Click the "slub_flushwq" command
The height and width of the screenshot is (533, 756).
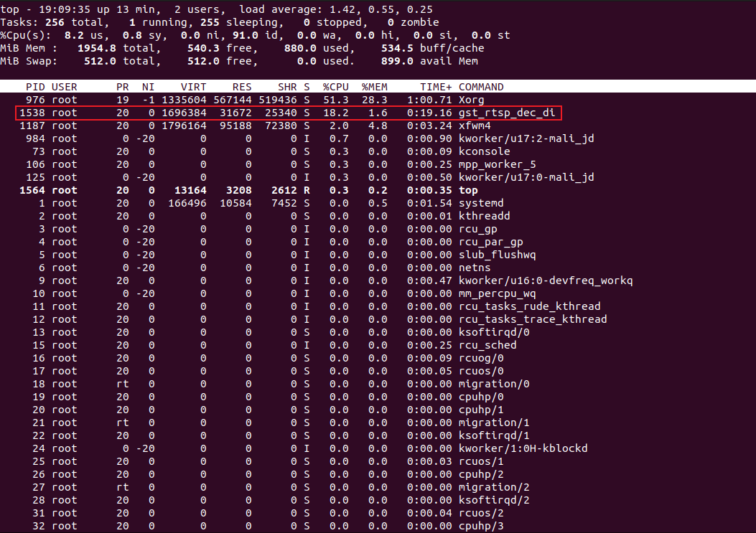497,255
